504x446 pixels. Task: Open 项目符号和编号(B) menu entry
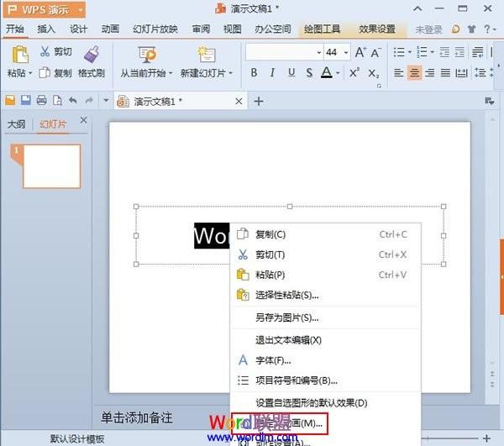[x=325, y=380]
